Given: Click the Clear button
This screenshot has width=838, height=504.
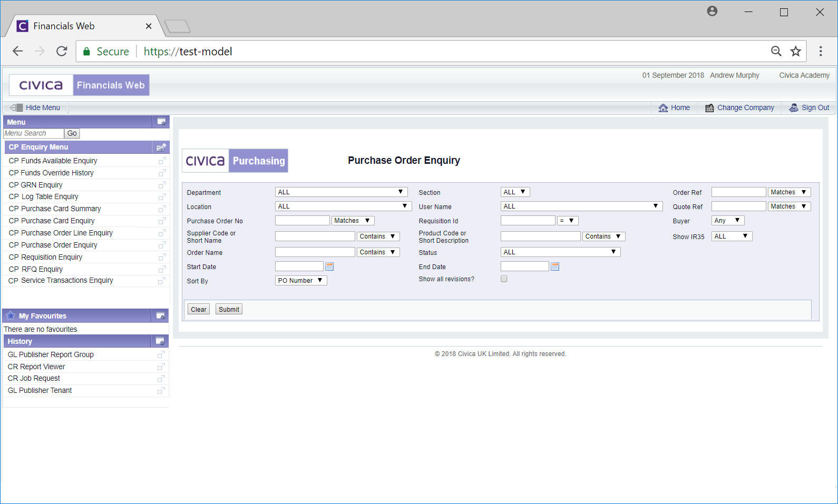Looking at the screenshot, I should click(199, 309).
